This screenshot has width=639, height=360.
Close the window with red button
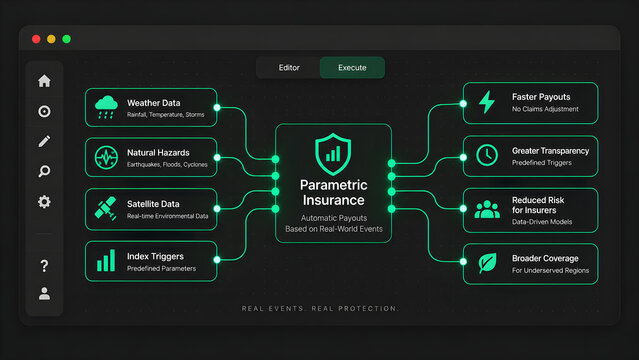(x=36, y=39)
